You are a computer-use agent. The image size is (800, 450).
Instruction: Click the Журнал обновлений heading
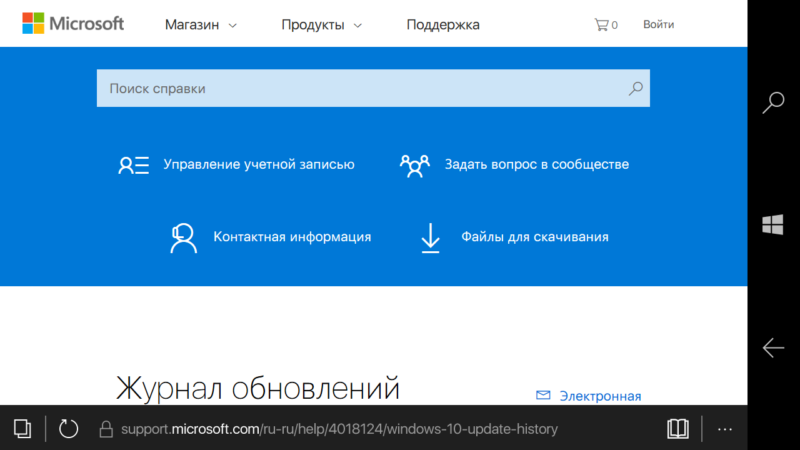click(x=258, y=389)
